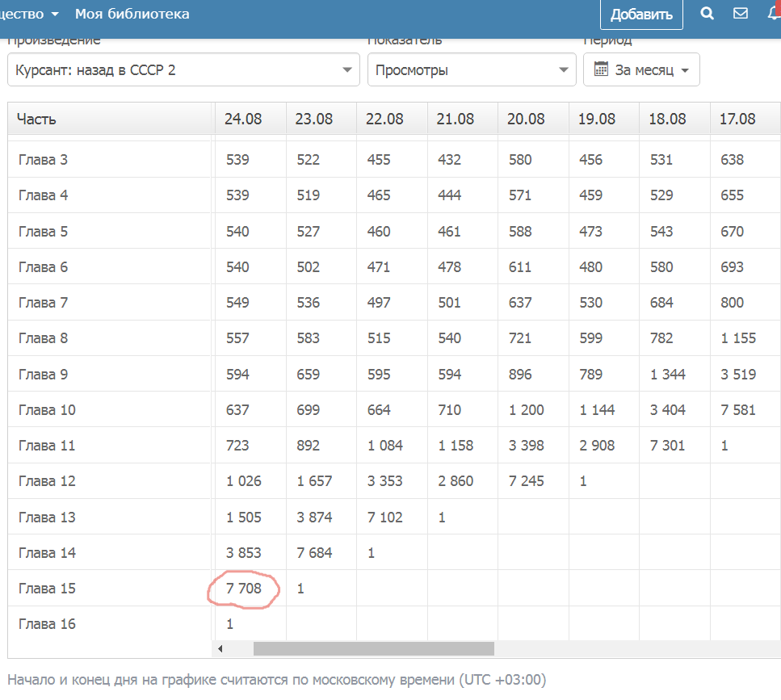Image resolution: width=781 pixels, height=700 pixels.
Task: Click the 7 581 value in Глава 10 row
Action: coord(737,410)
